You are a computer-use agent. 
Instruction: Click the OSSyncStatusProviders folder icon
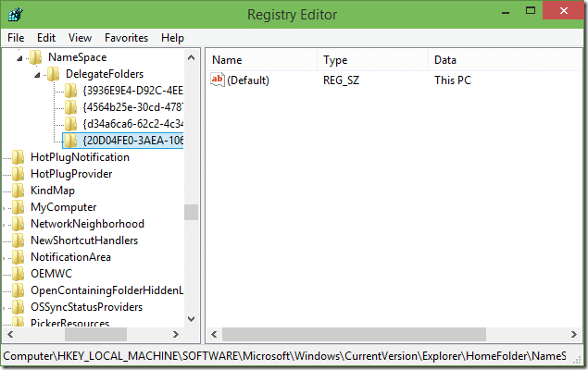click(18, 307)
